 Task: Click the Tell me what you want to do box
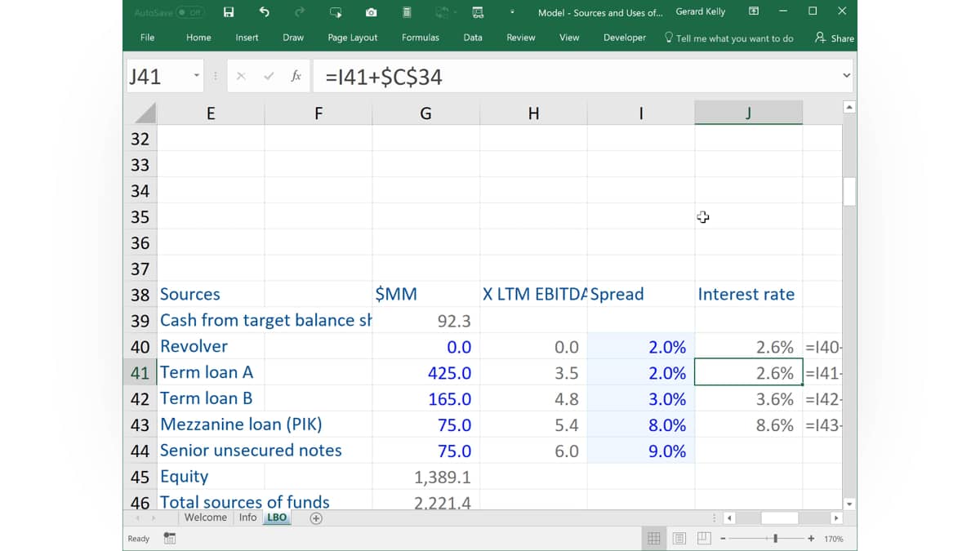[728, 38]
